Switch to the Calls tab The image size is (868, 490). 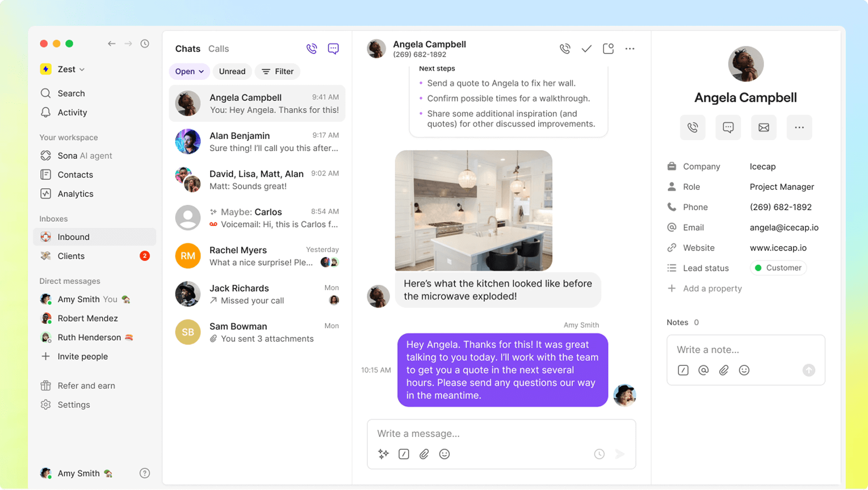[218, 49]
